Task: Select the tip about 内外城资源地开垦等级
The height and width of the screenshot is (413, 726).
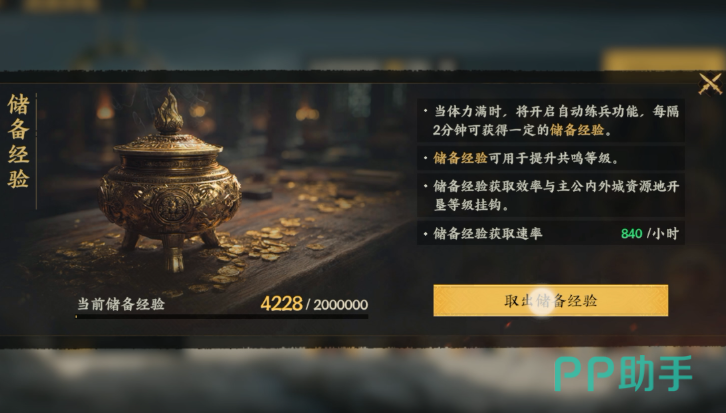Action: click(551, 195)
